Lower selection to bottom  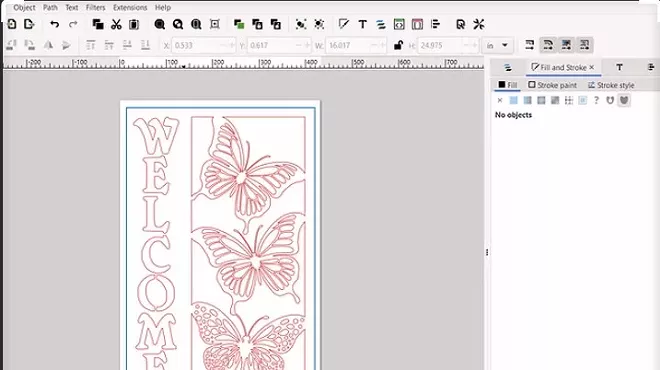(145, 45)
